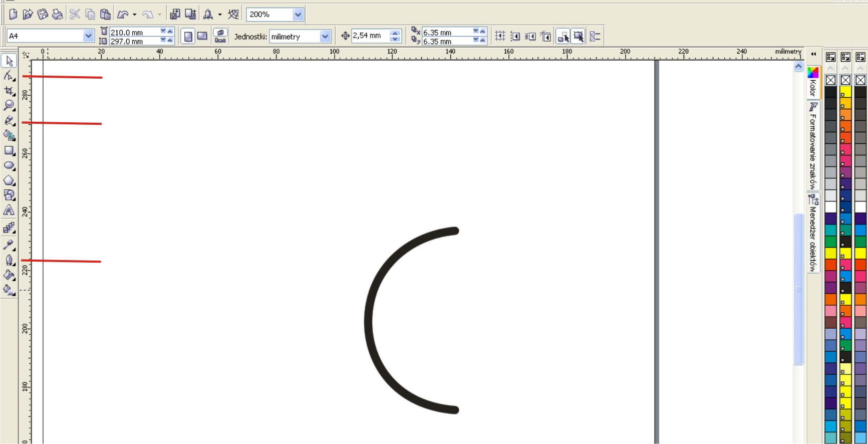Click the no-color swatch atop first palette
The image size is (868, 444).
(x=830, y=80)
